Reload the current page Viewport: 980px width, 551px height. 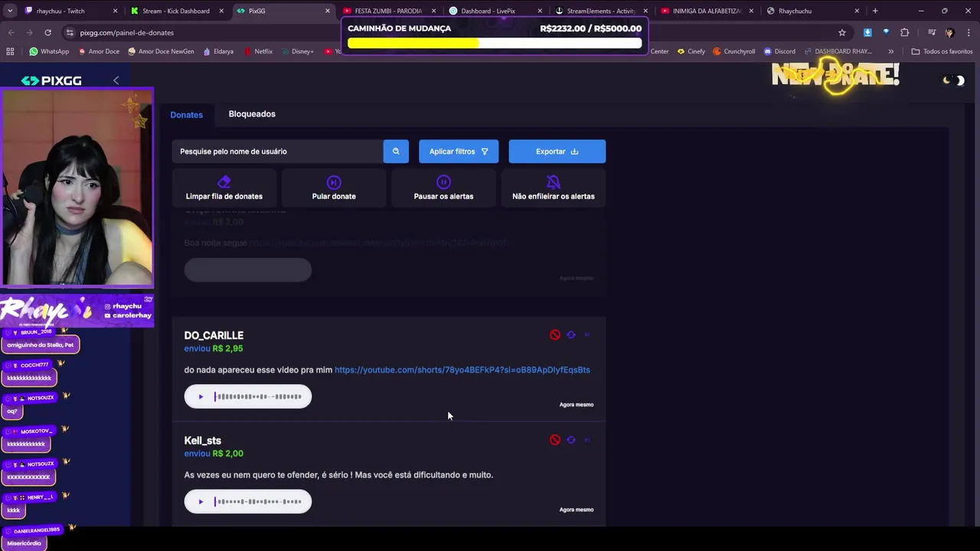click(47, 32)
